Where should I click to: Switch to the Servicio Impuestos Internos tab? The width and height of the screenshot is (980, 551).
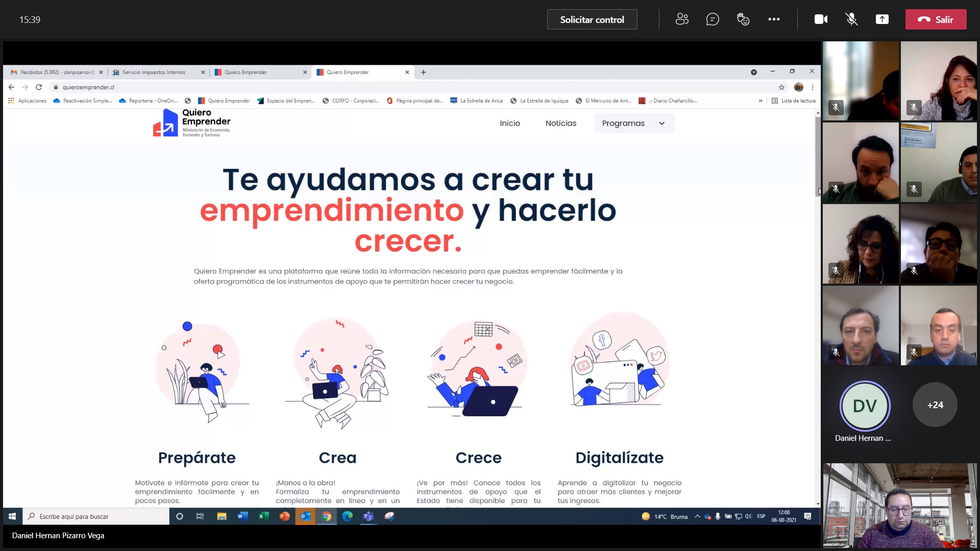coord(158,72)
